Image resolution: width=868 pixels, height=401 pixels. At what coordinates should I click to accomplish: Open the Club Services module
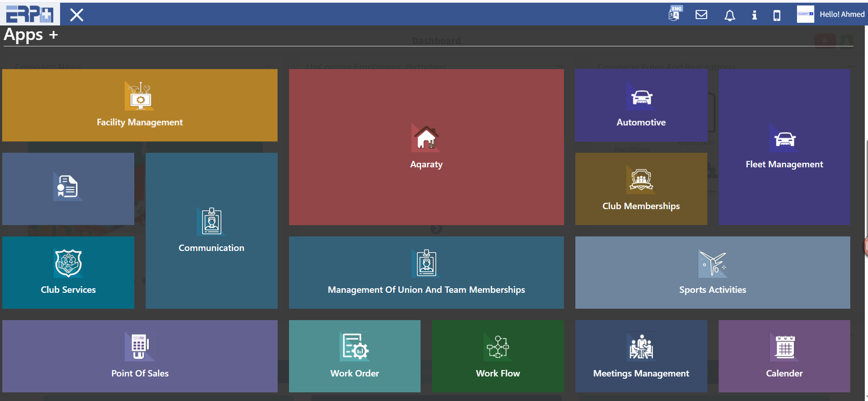tap(68, 273)
